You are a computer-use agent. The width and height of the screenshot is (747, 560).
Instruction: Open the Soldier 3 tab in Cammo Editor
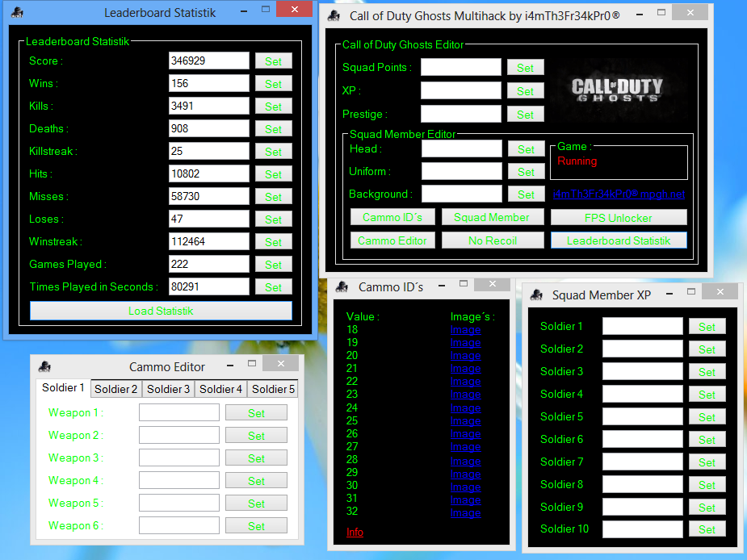coord(168,389)
